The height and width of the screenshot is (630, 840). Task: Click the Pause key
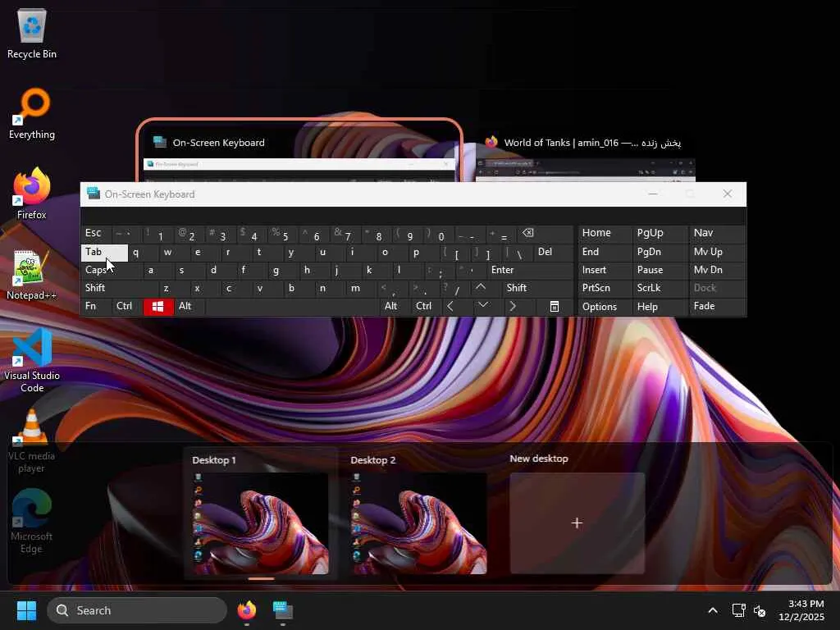coord(660,270)
